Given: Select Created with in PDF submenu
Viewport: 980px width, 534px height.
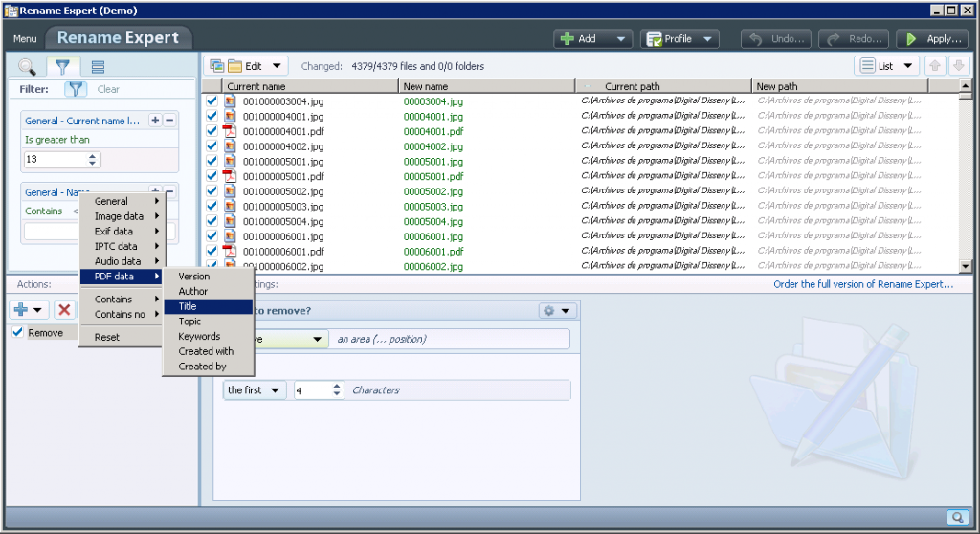Looking at the screenshot, I should (208, 351).
